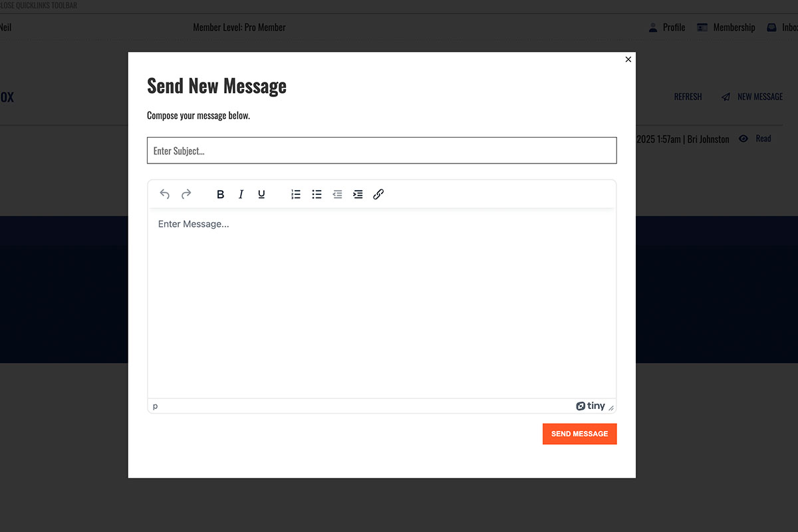This screenshot has width=798, height=532.
Task: Select the p element path in the status bar
Action: pyautogui.click(x=156, y=406)
